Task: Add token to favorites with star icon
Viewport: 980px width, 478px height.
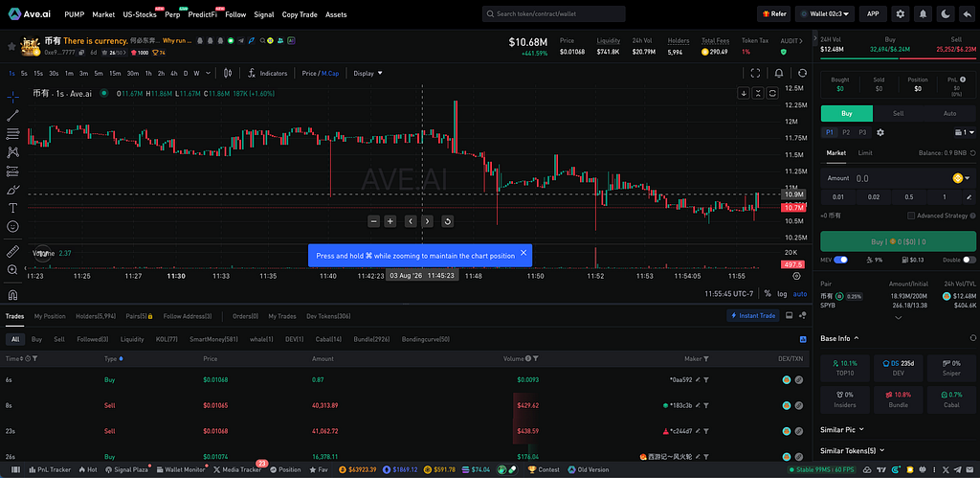Action: click(11, 46)
